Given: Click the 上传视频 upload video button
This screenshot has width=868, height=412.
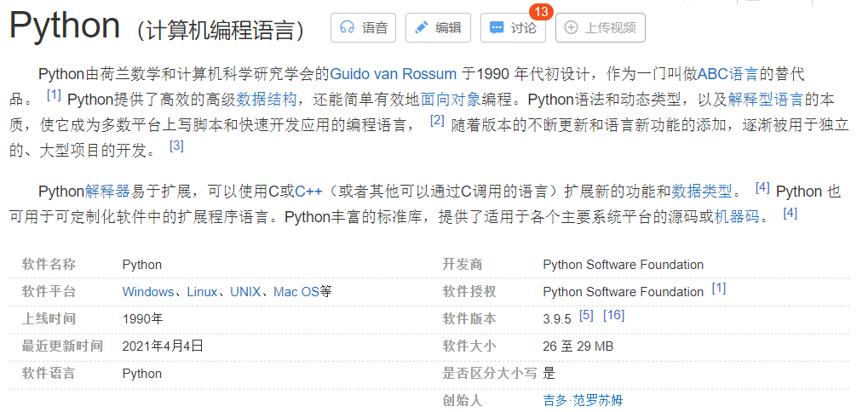Looking at the screenshot, I should pyautogui.click(x=601, y=27).
